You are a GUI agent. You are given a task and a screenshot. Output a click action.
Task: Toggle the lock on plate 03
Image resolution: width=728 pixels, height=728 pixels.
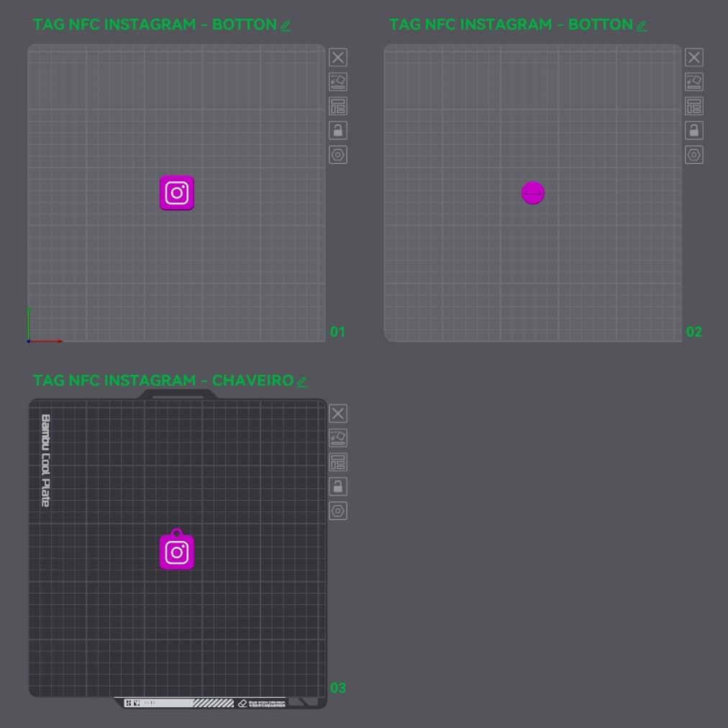pos(338,486)
